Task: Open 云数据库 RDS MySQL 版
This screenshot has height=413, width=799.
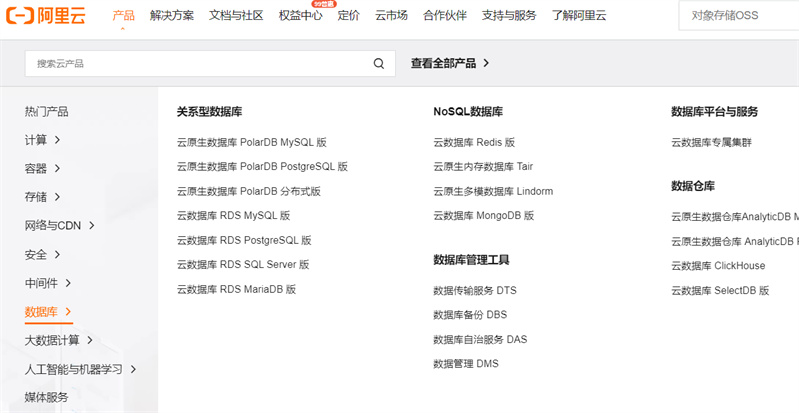Action: (233, 216)
